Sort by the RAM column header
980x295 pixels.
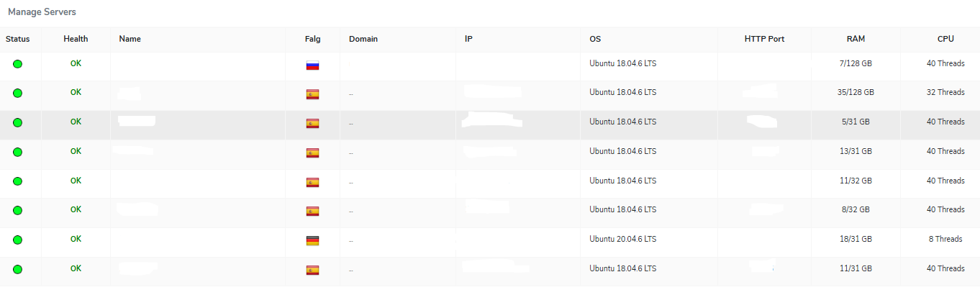click(x=856, y=39)
